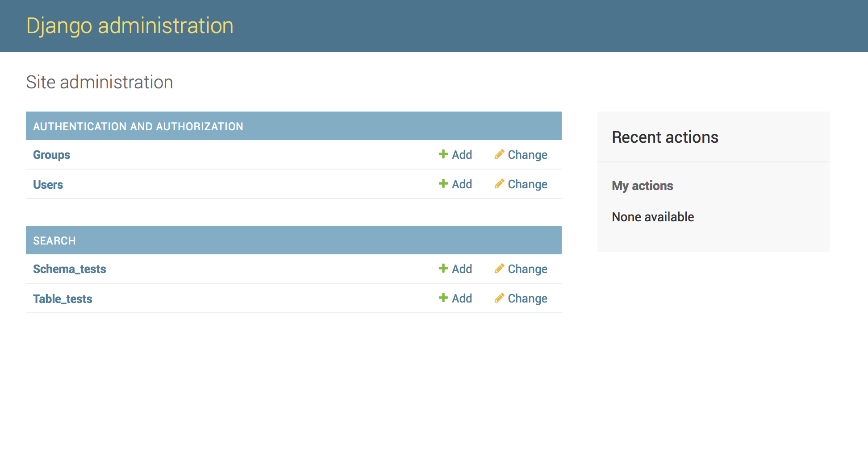The width and height of the screenshot is (868, 456).
Task: Click the pencil icon in Groups row
Action: [x=499, y=154]
